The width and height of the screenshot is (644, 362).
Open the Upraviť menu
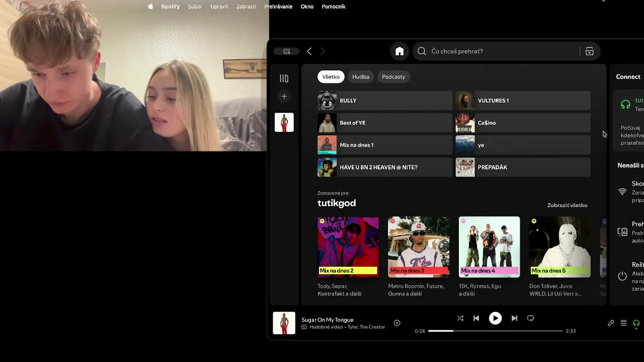[x=219, y=7]
